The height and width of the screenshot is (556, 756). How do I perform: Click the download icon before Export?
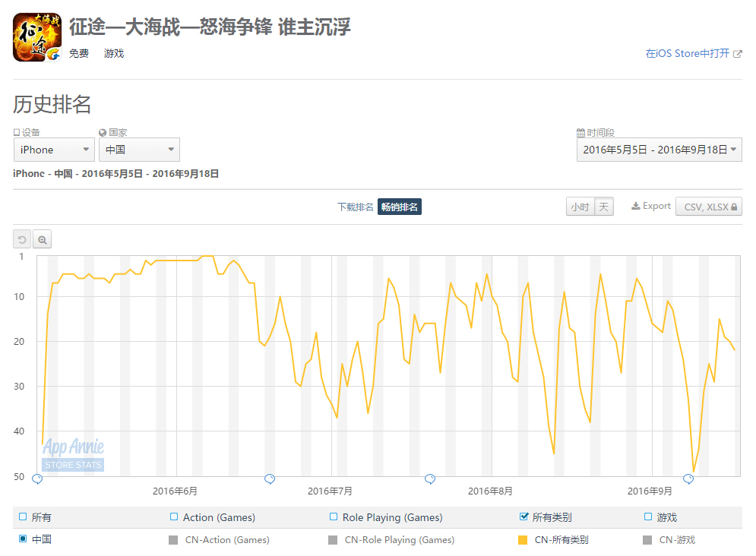tap(636, 206)
